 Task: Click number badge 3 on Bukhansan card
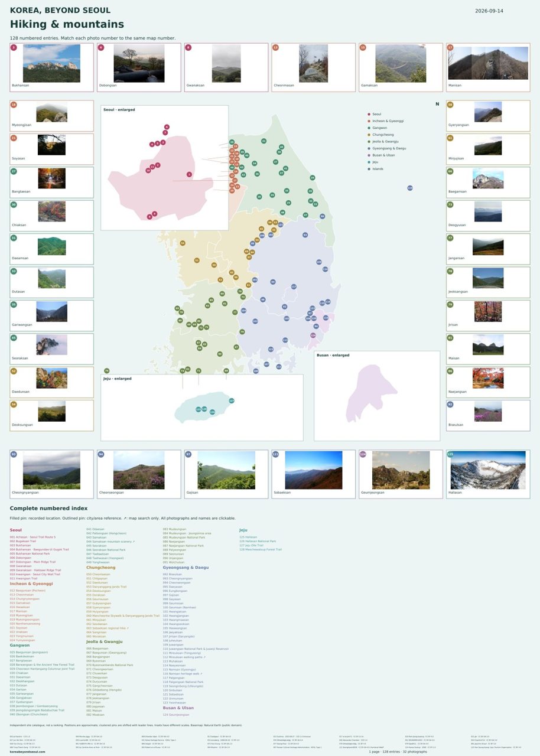pos(14,47)
